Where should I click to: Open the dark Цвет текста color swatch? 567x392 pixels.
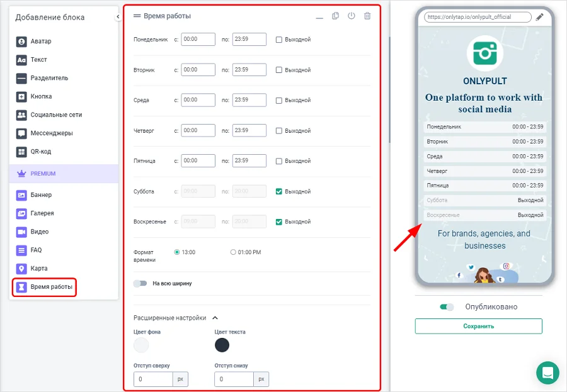tap(222, 345)
